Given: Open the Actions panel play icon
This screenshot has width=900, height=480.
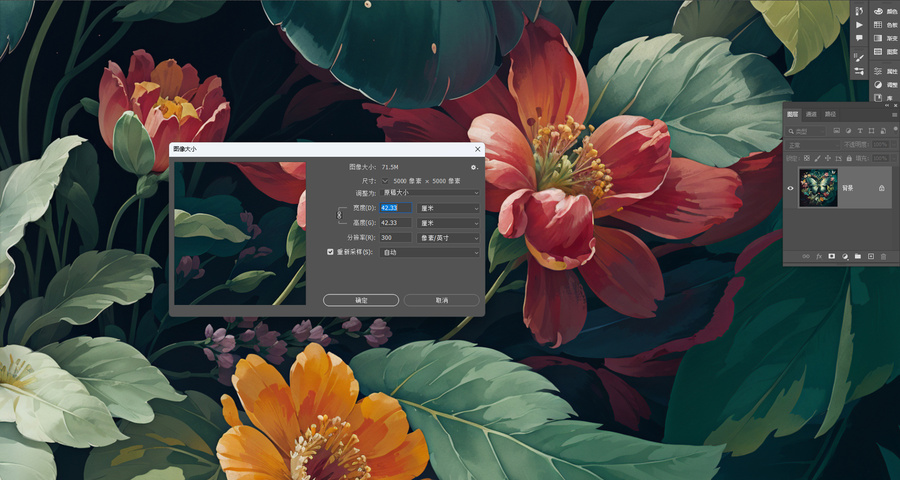Looking at the screenshot, I should point(859,25).
